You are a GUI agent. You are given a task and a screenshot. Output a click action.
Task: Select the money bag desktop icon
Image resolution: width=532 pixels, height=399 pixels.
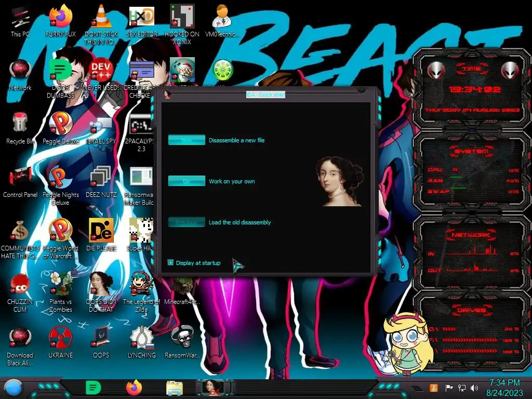pyautogui.click(x=20, y=240)
